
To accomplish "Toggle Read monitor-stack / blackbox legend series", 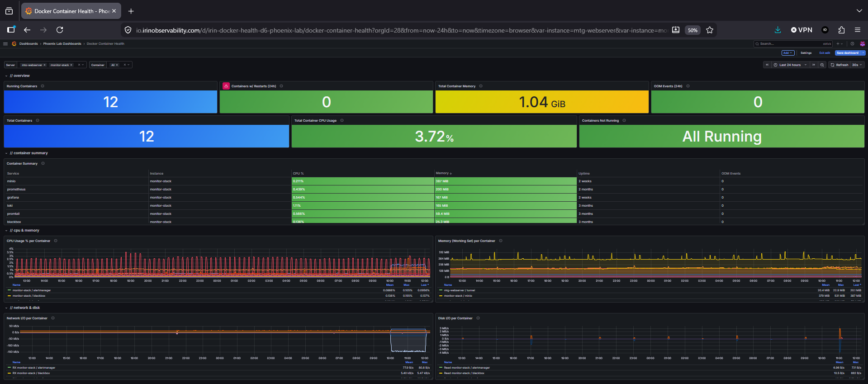I will [x=464, y=373].
